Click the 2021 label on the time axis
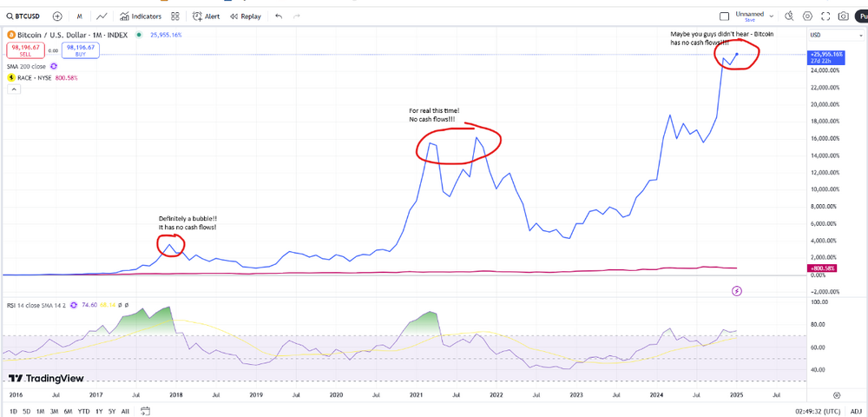Screen dimensions: 868x417 point(416,395)
